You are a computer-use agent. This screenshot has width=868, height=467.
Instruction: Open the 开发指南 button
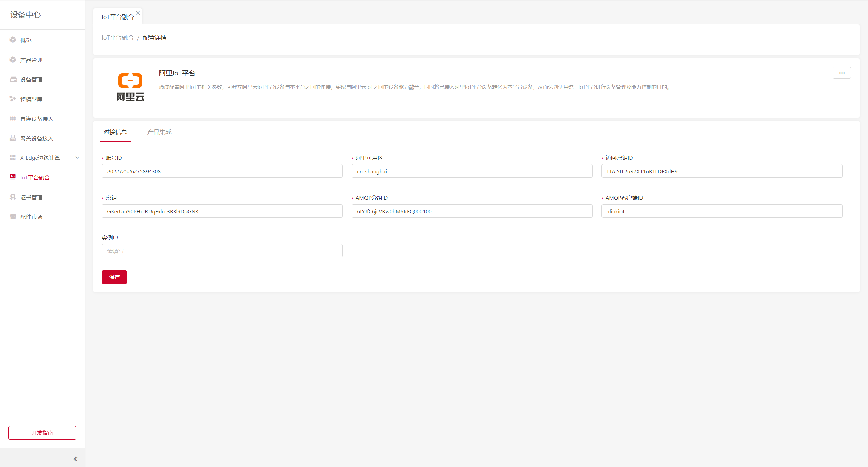pyautogui.click(x=42, y=433)
